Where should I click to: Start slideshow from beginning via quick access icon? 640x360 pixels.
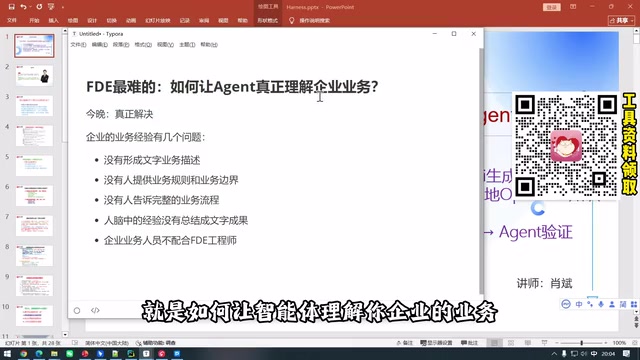pos(51,7)
